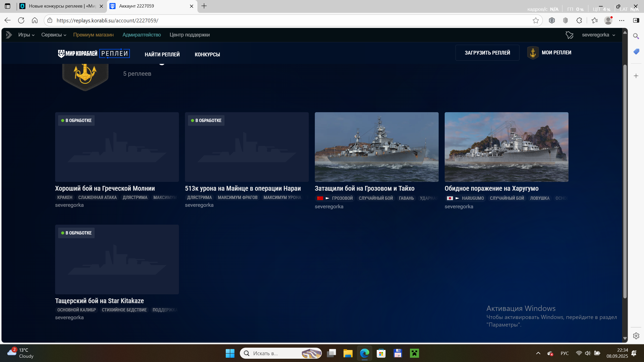
Task: Add page to favorites with star icon
Action: (x=536, y=20)
